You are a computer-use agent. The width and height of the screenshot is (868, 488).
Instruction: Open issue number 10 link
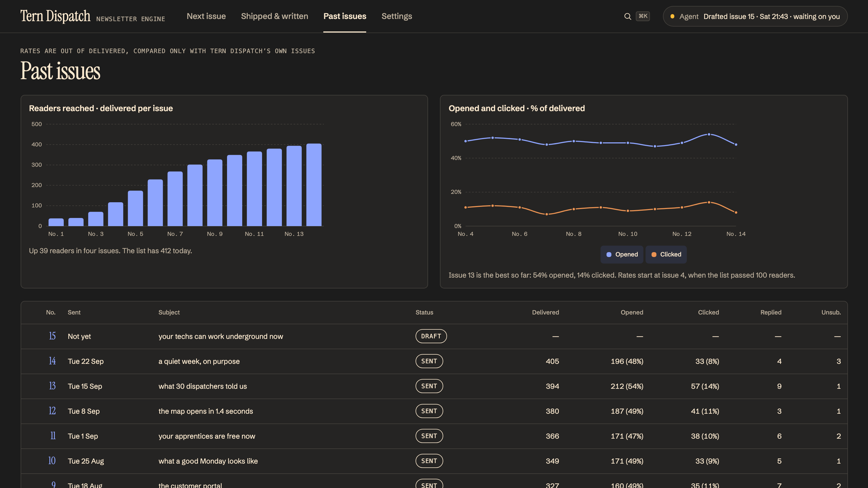coord(52,461)
